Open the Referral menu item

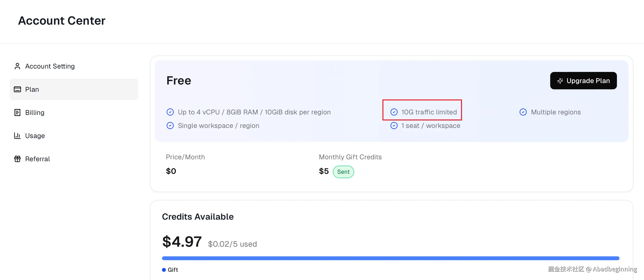[37, 159]
